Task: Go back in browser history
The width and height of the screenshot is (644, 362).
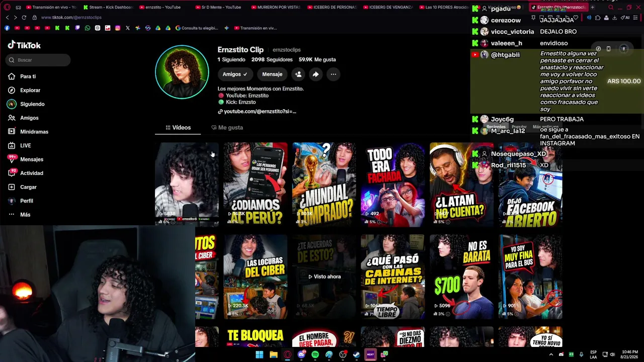Action: click(x=7, y=18)
